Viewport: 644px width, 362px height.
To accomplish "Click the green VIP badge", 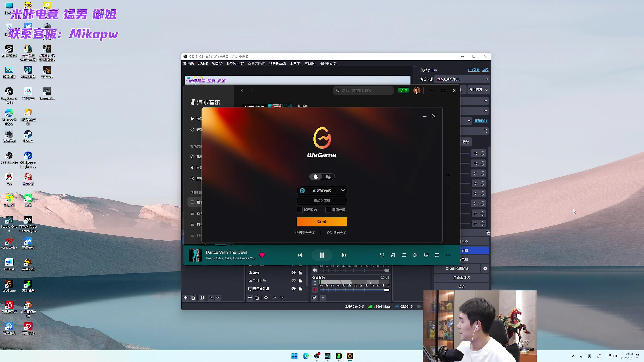I will point(404,90).
